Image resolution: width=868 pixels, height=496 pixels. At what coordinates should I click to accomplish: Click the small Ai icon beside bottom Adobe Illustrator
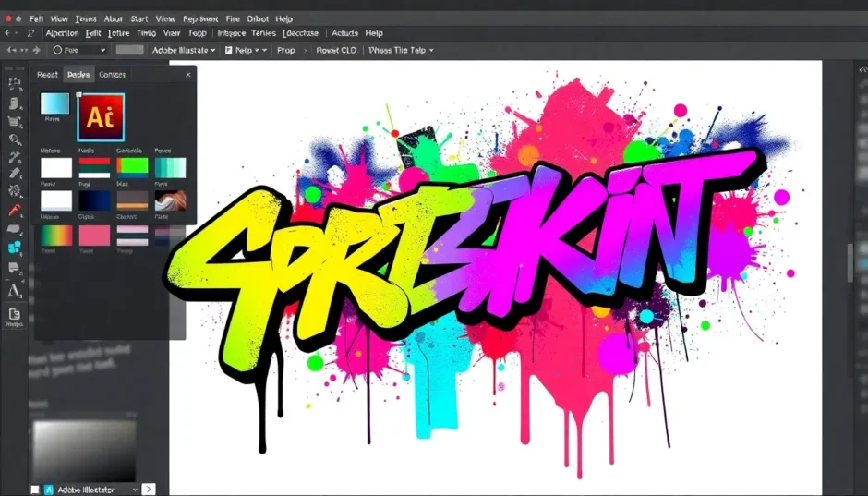click(51, 490)
